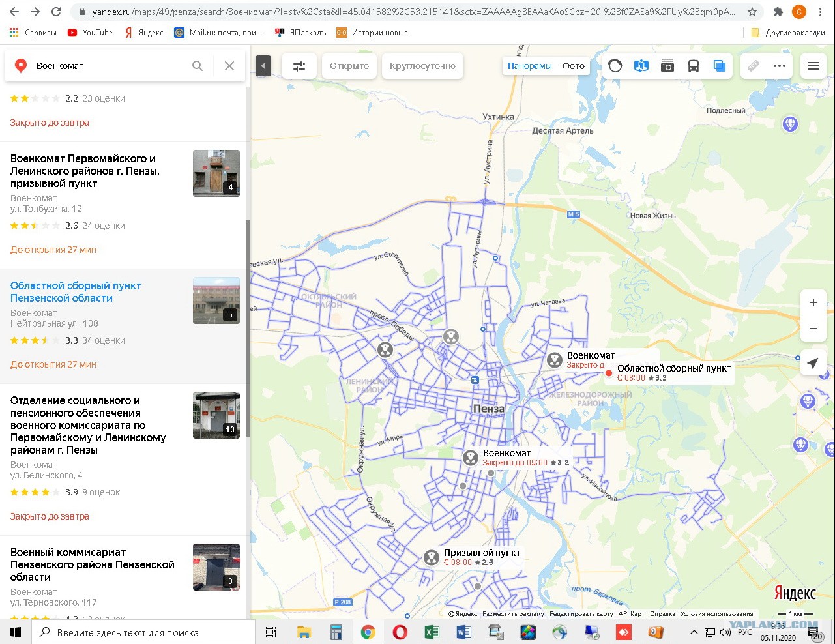
Task: Open 'Справка' footer link
Action: (662, 614)
